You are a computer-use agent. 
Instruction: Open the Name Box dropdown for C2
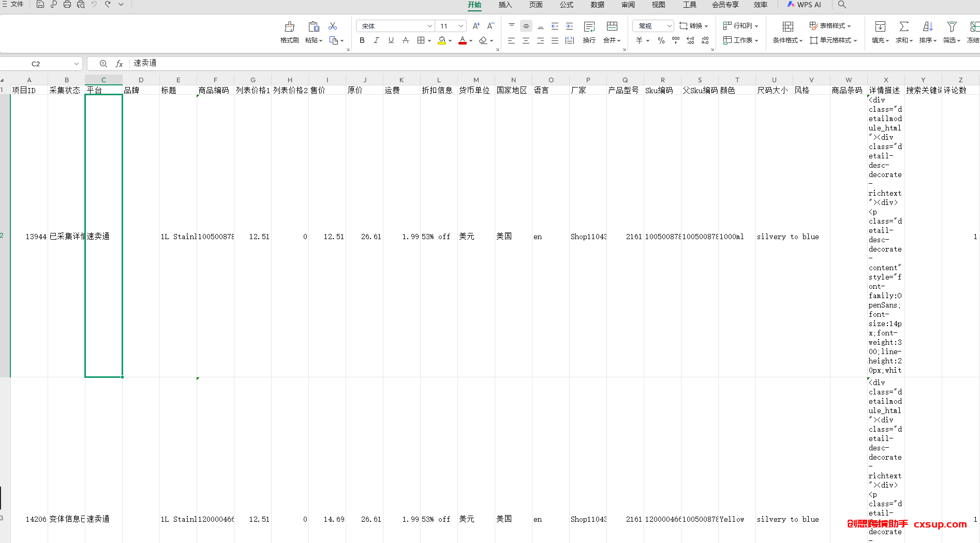point(77,64)
